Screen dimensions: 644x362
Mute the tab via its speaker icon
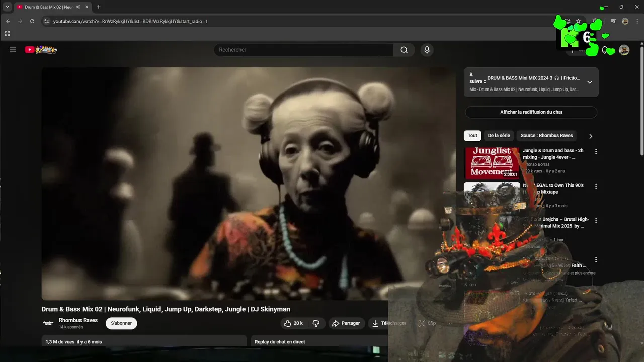click(x=78, y=7)
